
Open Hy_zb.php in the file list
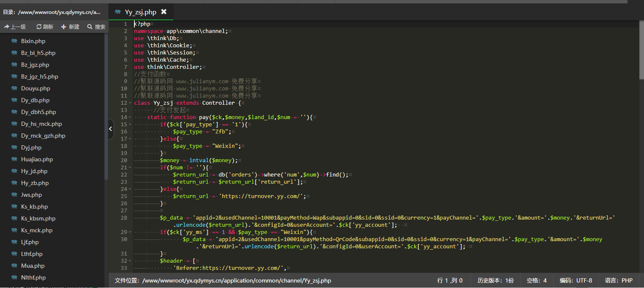click(35, 183)
